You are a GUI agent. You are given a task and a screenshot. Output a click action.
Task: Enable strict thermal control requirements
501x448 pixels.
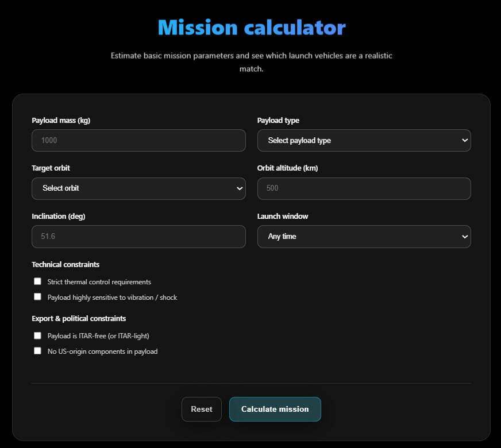(x=37, y=281)
